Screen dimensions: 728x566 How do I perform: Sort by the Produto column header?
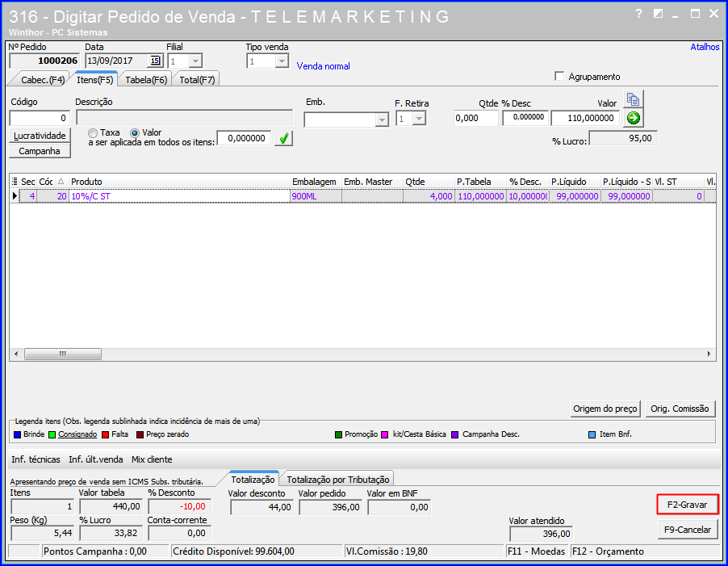180,182
